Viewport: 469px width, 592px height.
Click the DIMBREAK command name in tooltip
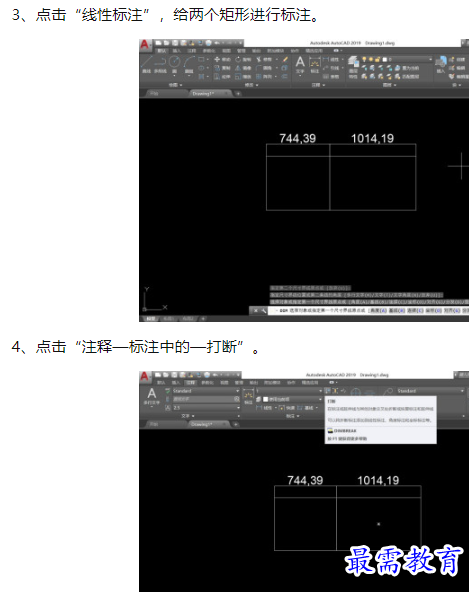click(345, 431)
